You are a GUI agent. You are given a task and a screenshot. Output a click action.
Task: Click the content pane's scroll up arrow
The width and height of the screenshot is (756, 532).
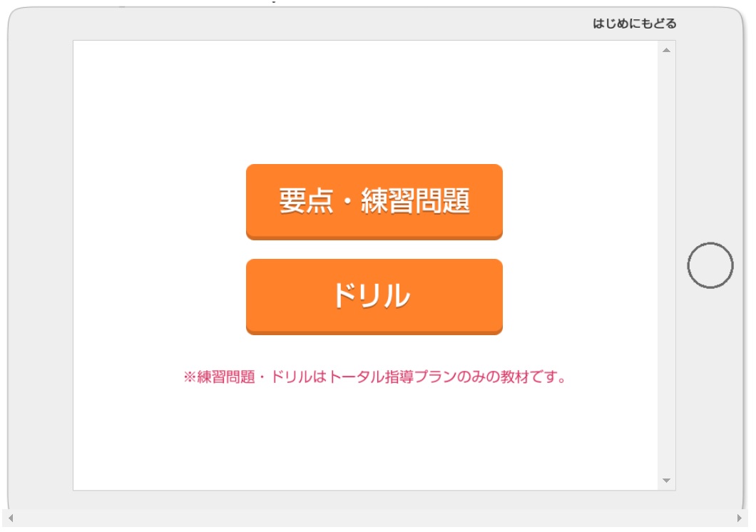coord(666,50)
